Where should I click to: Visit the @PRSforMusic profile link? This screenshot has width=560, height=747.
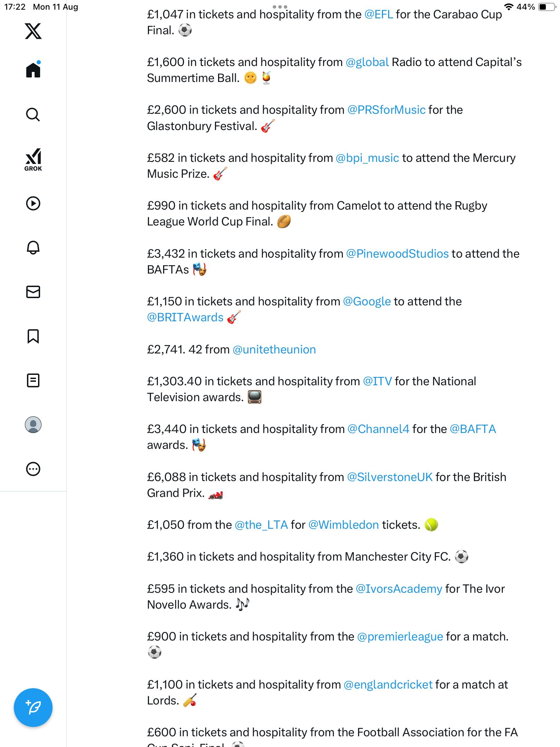click(x=386, y=110)
